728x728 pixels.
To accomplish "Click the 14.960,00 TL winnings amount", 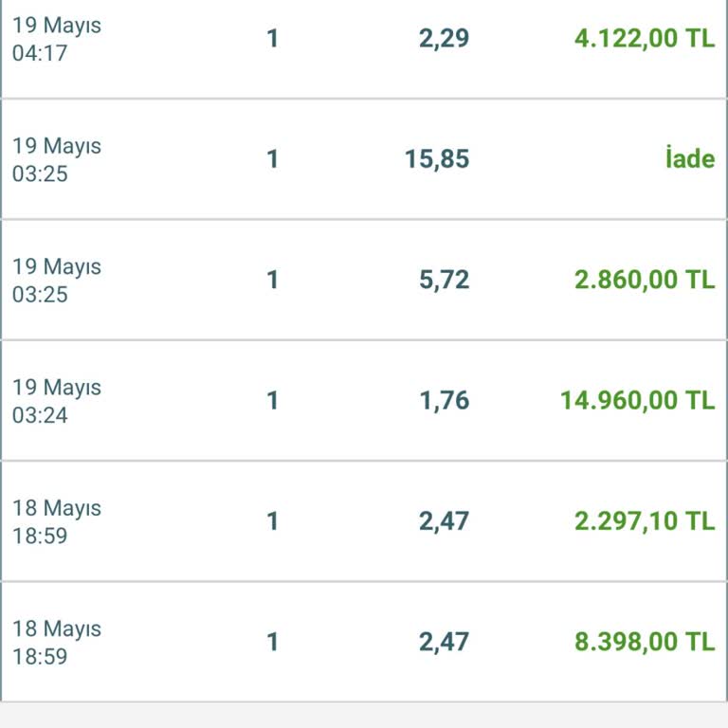I will coord(637,400).
